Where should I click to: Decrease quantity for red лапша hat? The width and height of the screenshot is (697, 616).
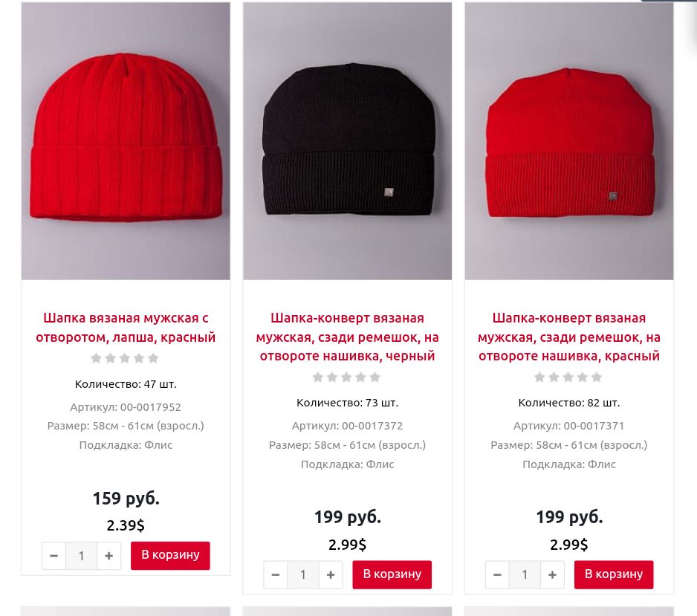point(54,556)
